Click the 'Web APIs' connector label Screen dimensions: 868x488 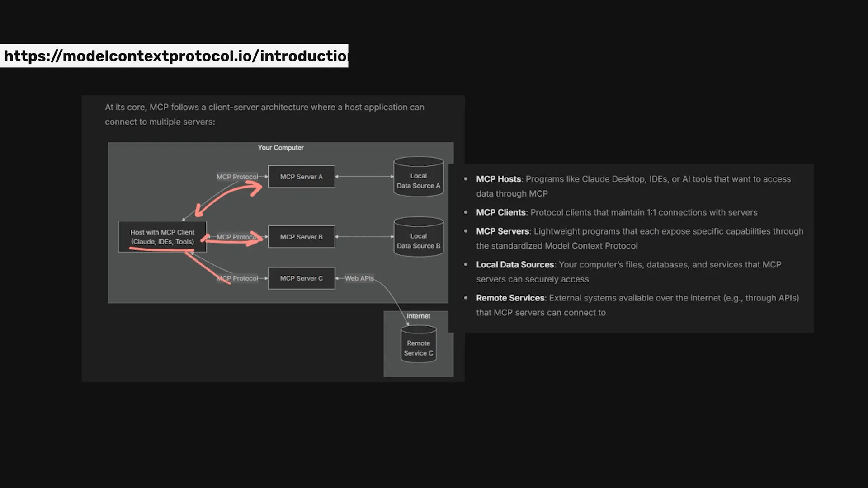click(359, 278)
